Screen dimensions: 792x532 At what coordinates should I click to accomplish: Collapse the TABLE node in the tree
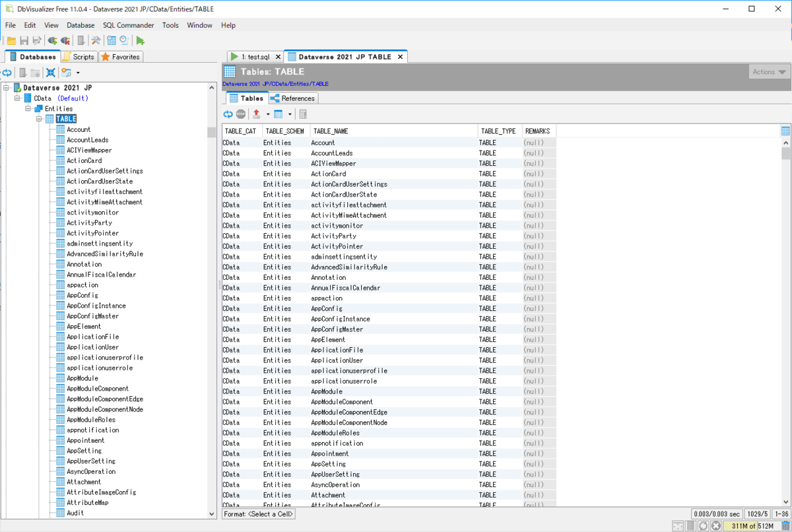pos(38,119)
